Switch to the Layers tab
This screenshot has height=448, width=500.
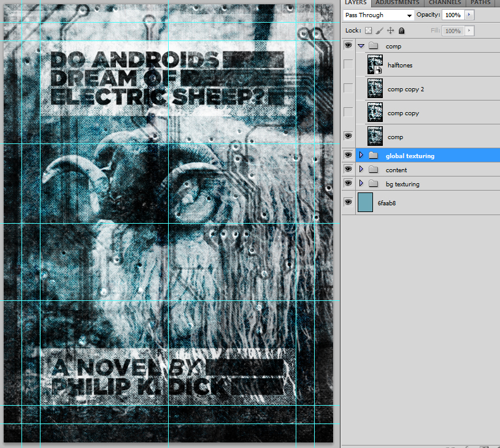pyautogui.click(x=356, y=3)
